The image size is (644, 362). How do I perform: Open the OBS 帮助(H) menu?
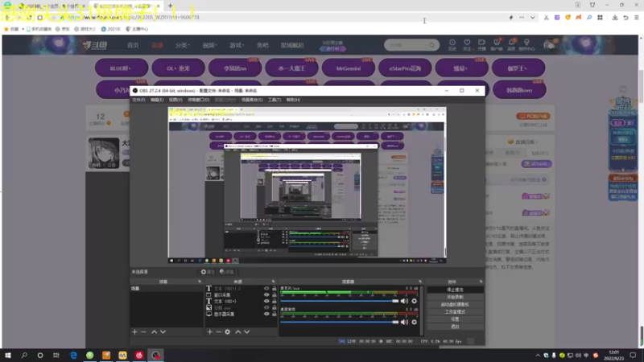tap(293, 100)
